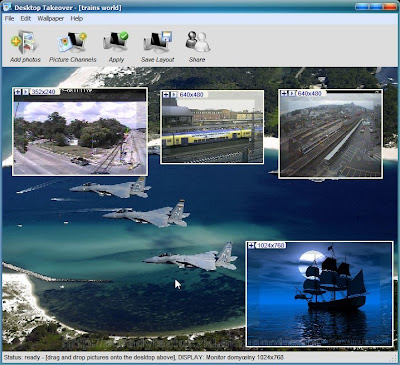Open the Help menu

point(76,19)
